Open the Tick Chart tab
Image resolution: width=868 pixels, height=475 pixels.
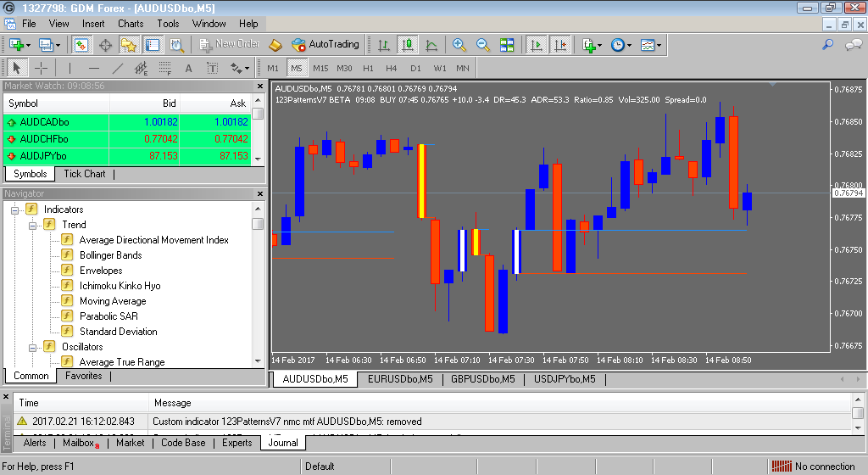coord(84,174)
